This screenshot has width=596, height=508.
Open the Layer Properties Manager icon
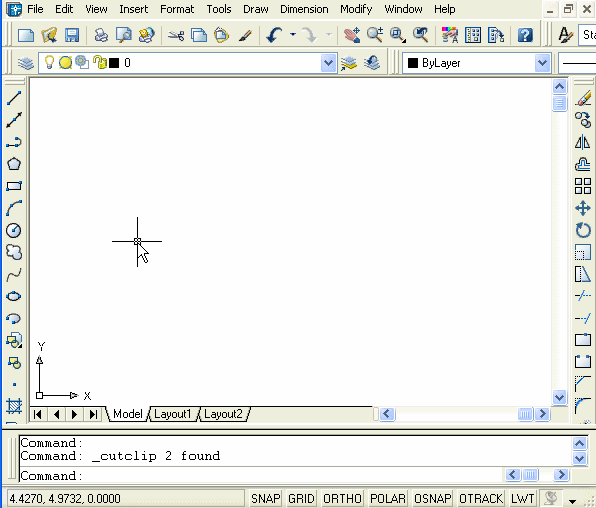25,63
